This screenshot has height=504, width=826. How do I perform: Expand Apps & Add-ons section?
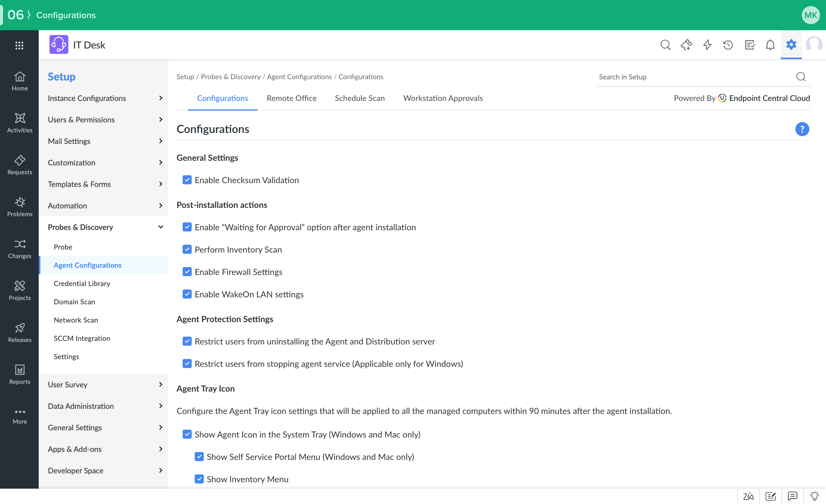(104, 449)
